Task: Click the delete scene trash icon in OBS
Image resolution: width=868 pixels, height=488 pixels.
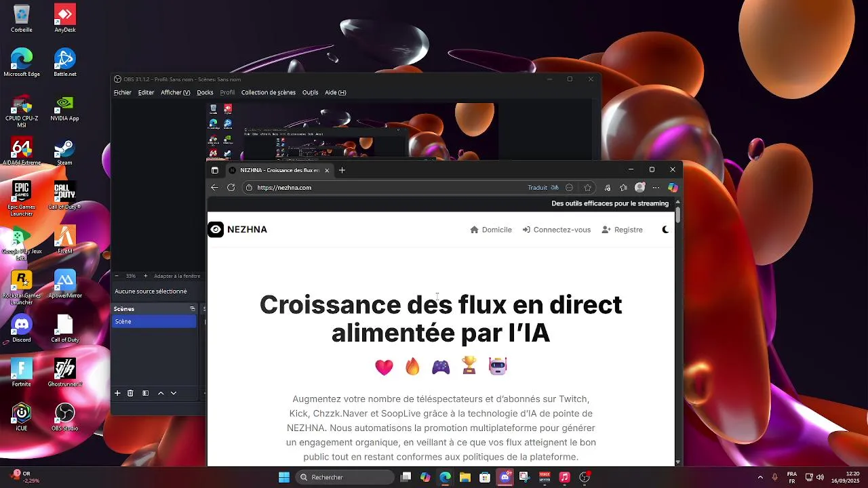Action: [x=130, y=393]
